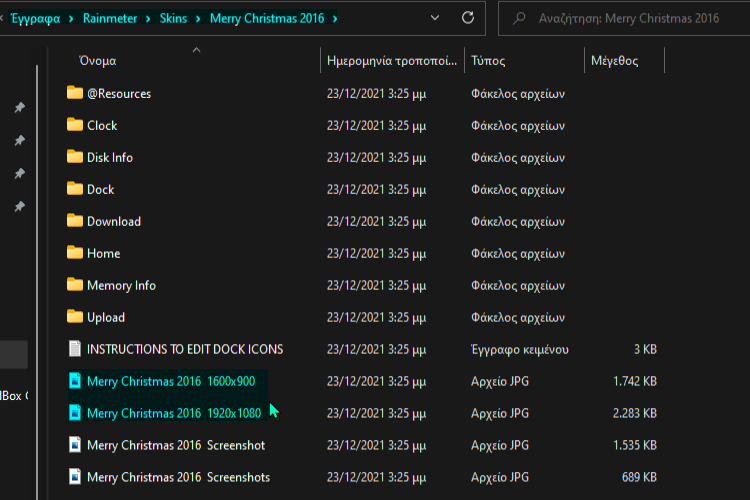This screenshot has width=750, height=500.
Task: Expand chevron after Rainmeter in breadcrumb
Action: [x=148, y=19]
